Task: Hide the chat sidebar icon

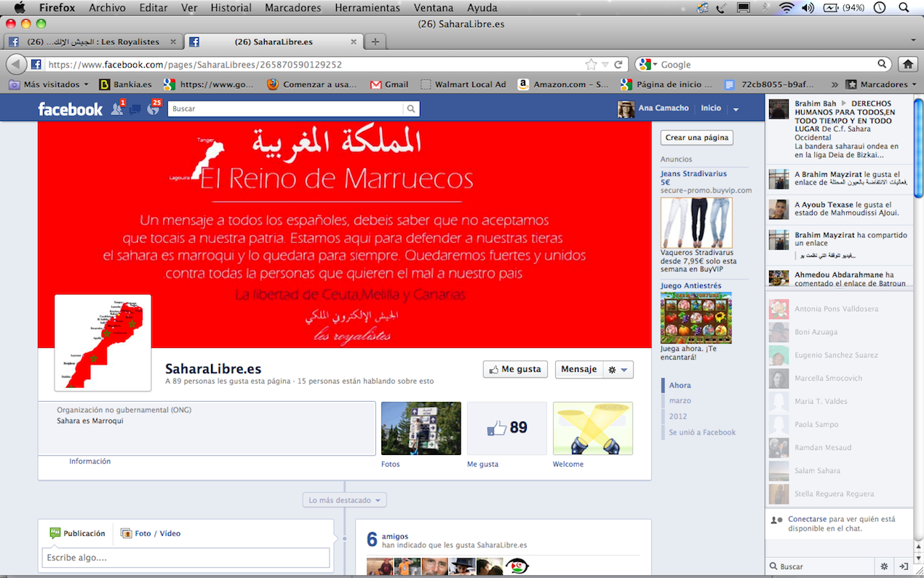Action: (x=903, y=566)
